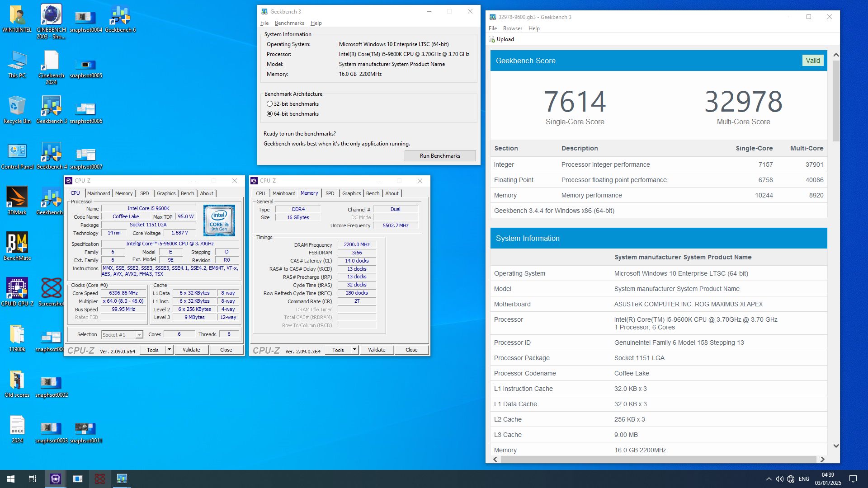The height and width of the screenshot is (488, 868).
Task: Click Tools button in Memory CPU-Z window
Action: point(338,350)
